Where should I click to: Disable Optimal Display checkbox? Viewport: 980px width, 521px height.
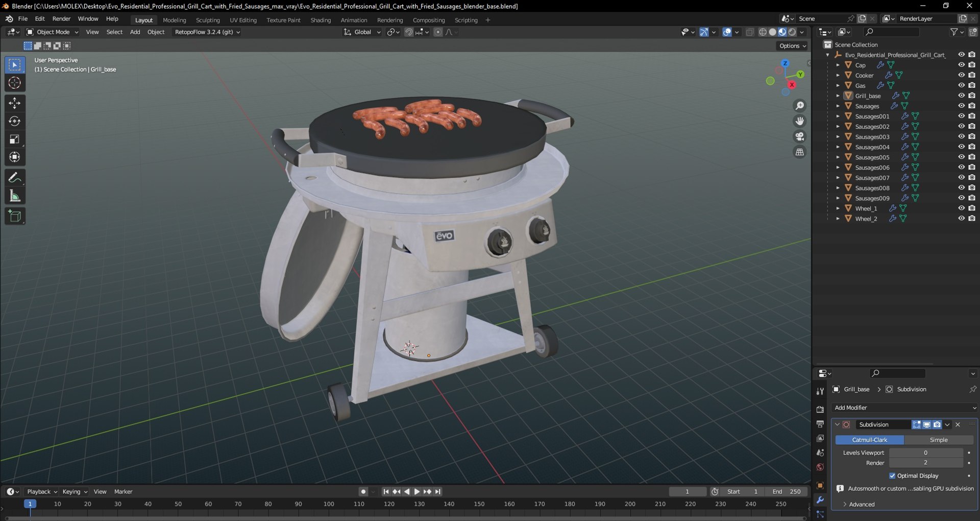(x=892, y=476)
